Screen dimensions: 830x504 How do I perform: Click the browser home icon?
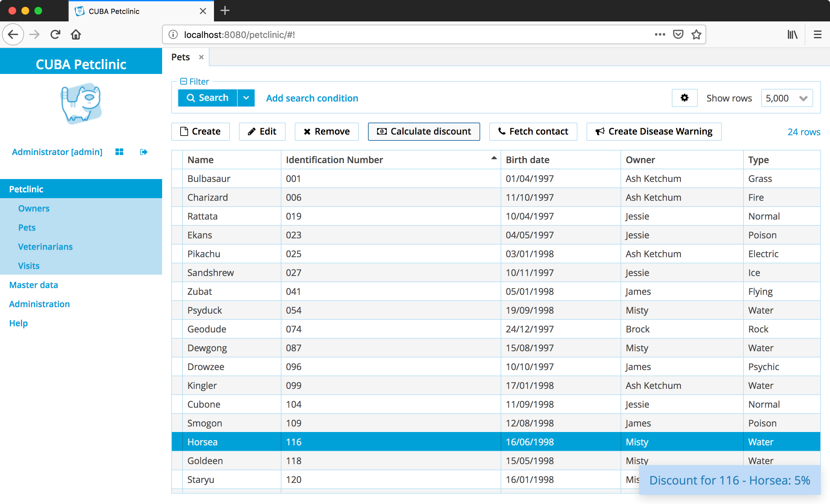[76, 34]
